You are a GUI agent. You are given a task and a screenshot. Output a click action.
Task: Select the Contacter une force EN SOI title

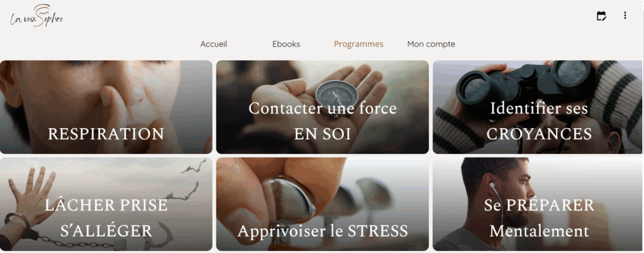(323, 121)
